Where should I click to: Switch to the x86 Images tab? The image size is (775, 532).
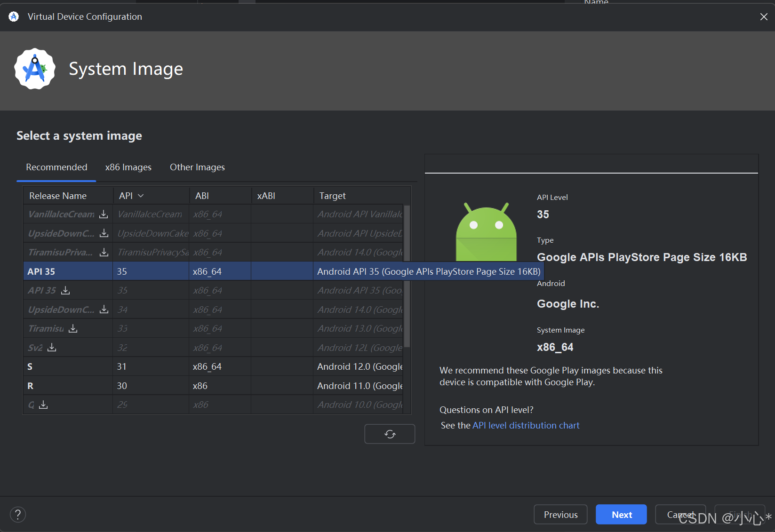click(128, 167)
